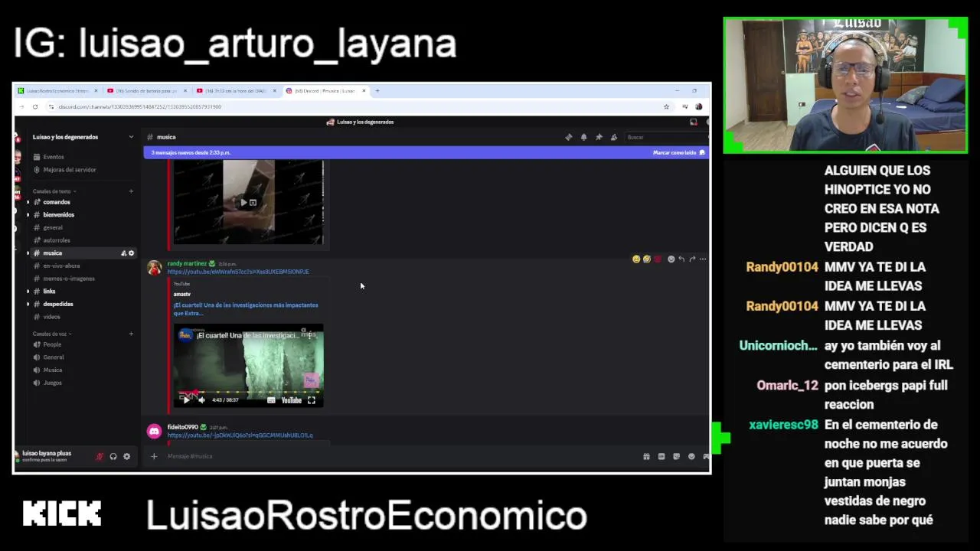Open more options dots on randy message
The height and width of the screenshot is (551, 980).
703,259
